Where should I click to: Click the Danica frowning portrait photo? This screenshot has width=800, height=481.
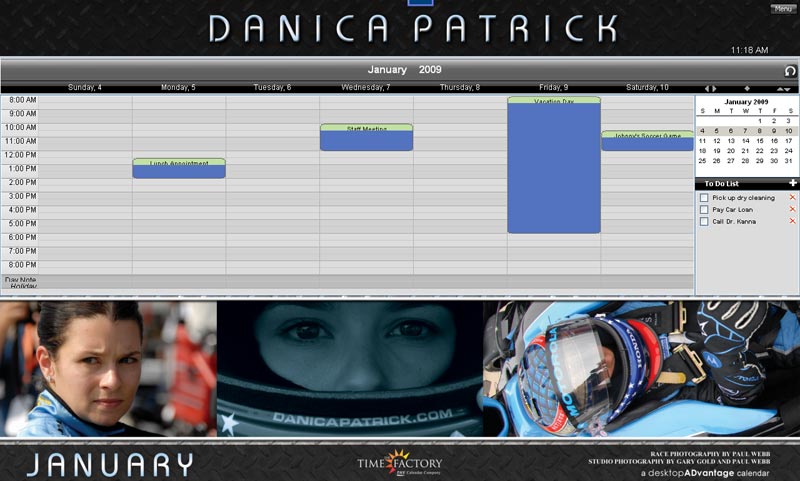coord(108,369)
